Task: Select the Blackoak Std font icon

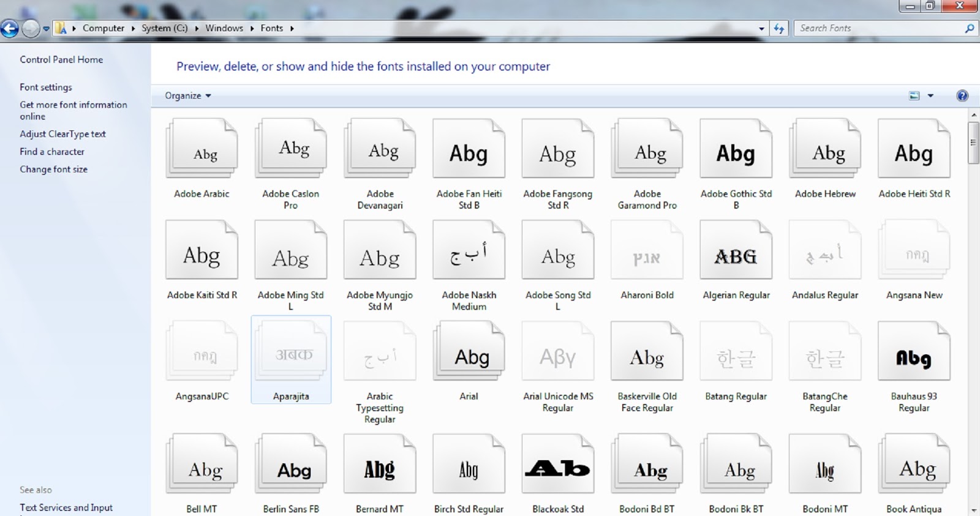Action: 558,464
